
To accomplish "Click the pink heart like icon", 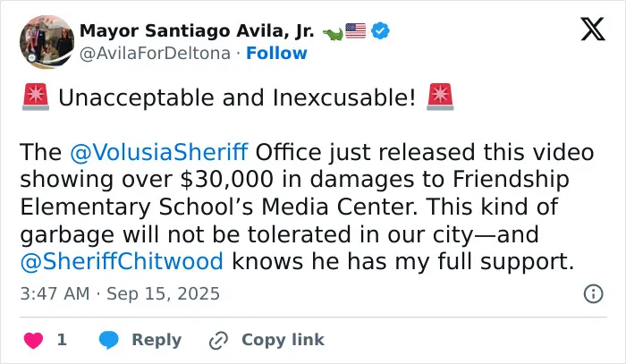I will [x=33, y=340].
